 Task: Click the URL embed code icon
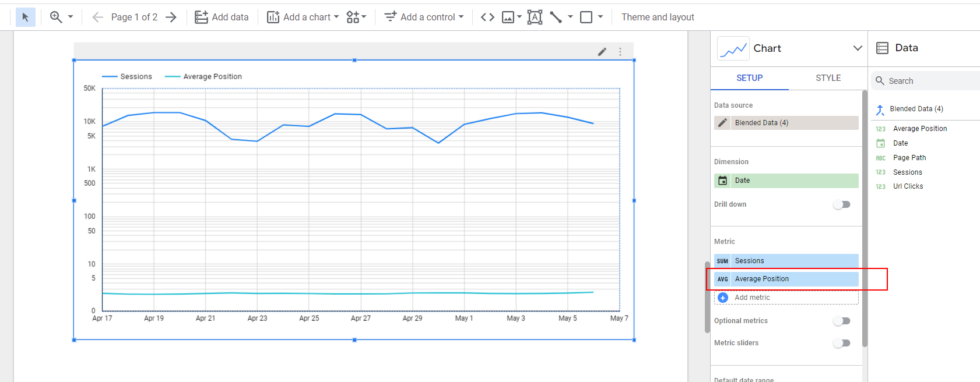pos(487,17)
